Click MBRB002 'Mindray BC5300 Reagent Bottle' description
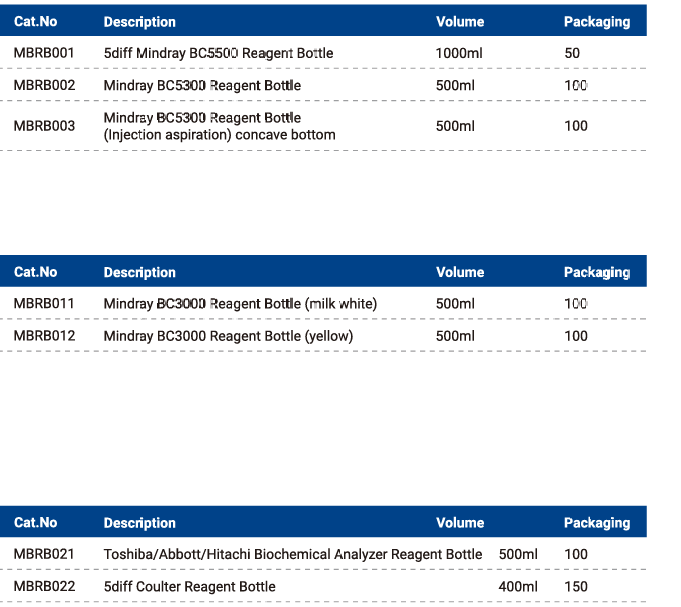The width and height of the screenshot is (681, 607). (202, 85)
